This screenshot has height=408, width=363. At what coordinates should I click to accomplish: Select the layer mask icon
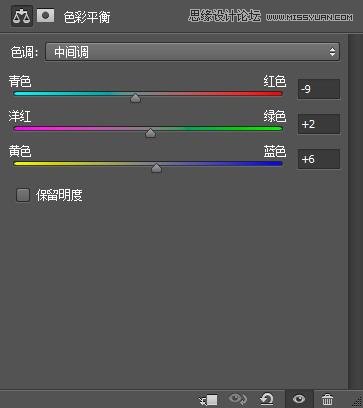click(x=46, y=16)
